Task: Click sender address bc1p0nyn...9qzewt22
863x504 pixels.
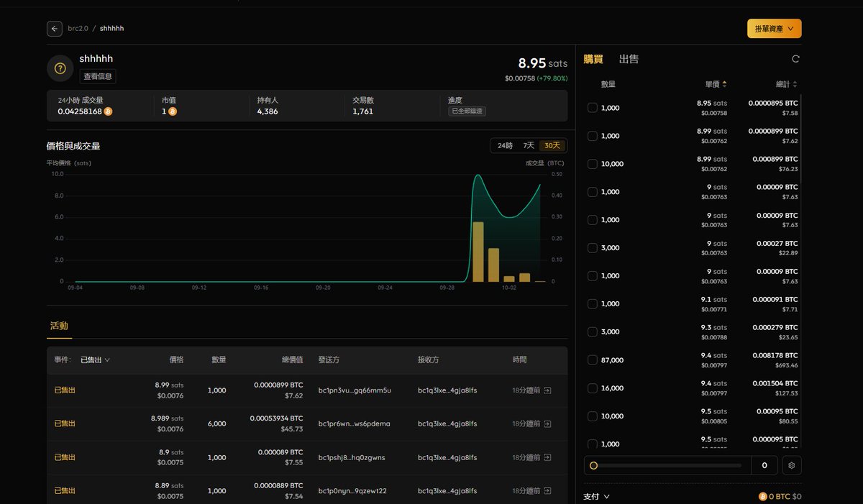Action: 352,490
